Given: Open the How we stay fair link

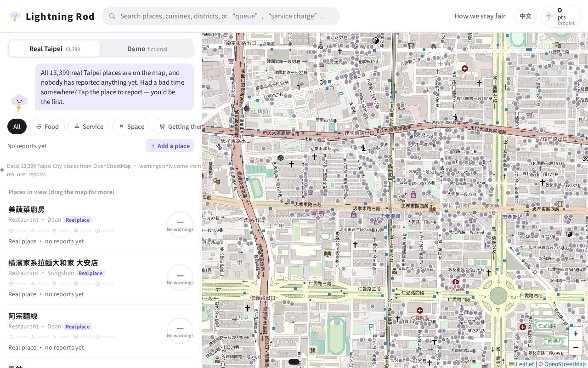Looking at the screenshot, I should pos(480,16).
